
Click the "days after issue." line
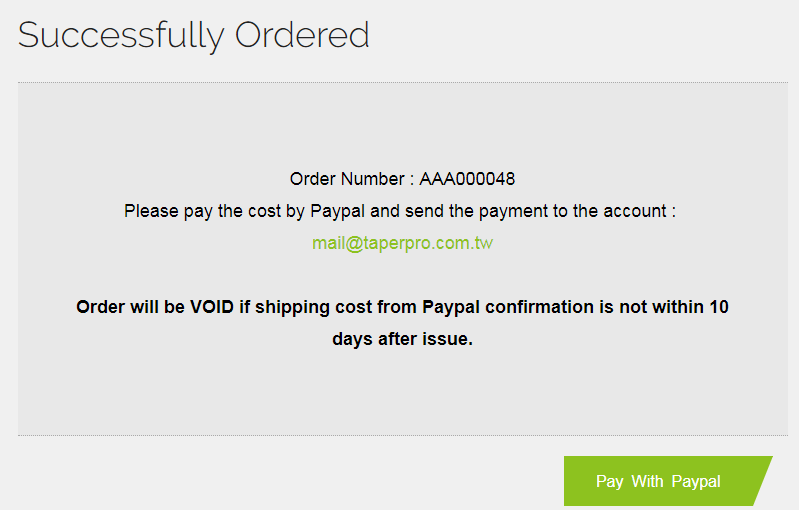402,339
